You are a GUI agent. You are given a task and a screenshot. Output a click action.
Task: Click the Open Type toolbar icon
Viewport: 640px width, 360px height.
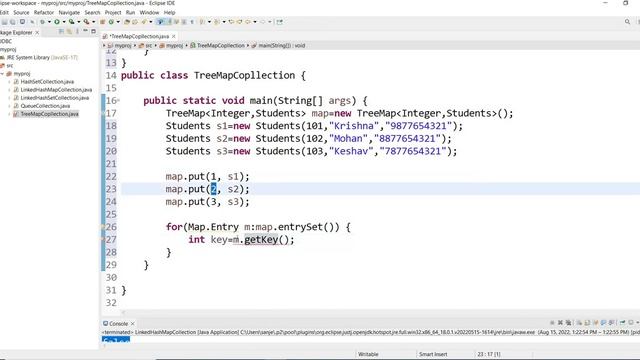coord(127,22)
